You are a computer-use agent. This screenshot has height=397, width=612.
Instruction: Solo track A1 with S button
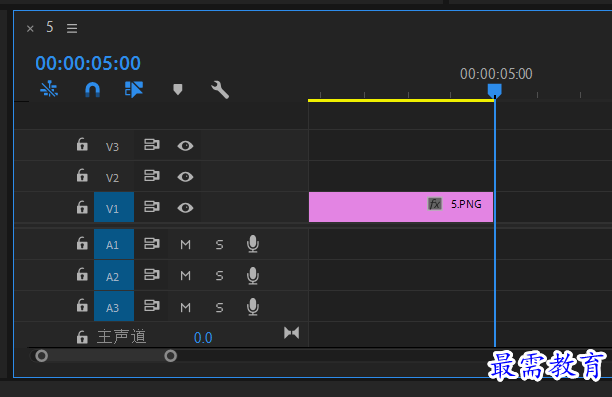219,245
